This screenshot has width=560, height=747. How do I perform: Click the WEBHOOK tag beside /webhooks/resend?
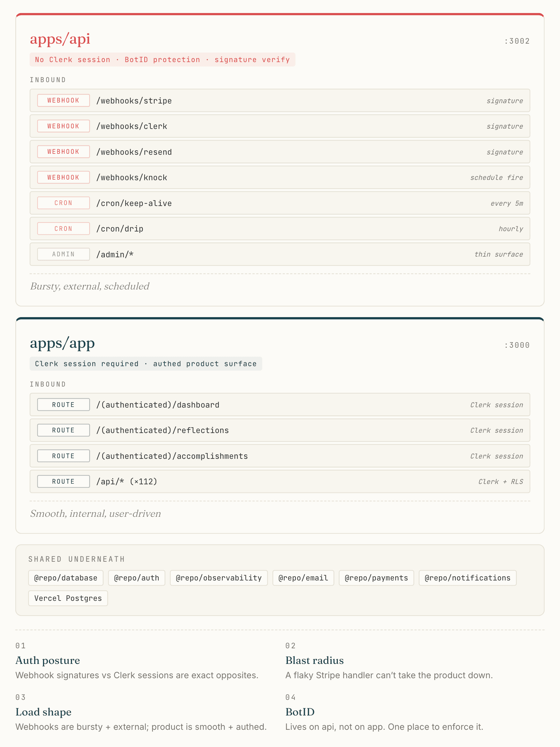click(63, 152)
